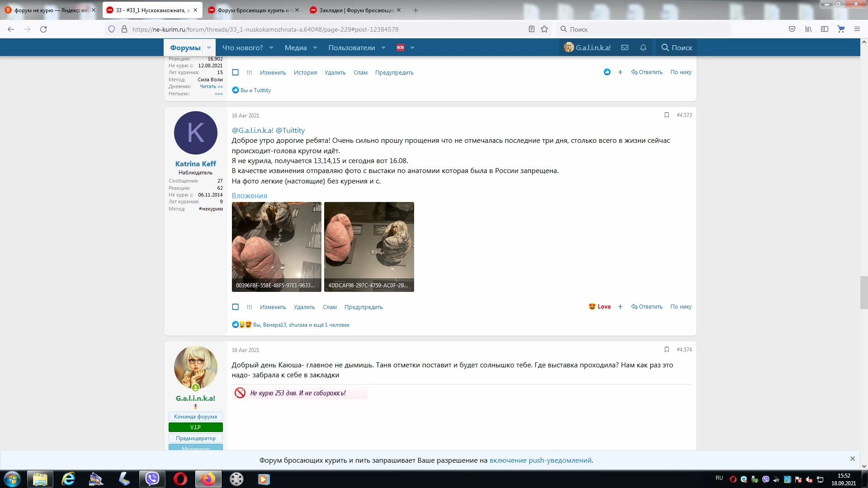Open the envelope messages icon near G.a.l.i.n.k.a!
This screenshot has height=488, width=868.
625,47
